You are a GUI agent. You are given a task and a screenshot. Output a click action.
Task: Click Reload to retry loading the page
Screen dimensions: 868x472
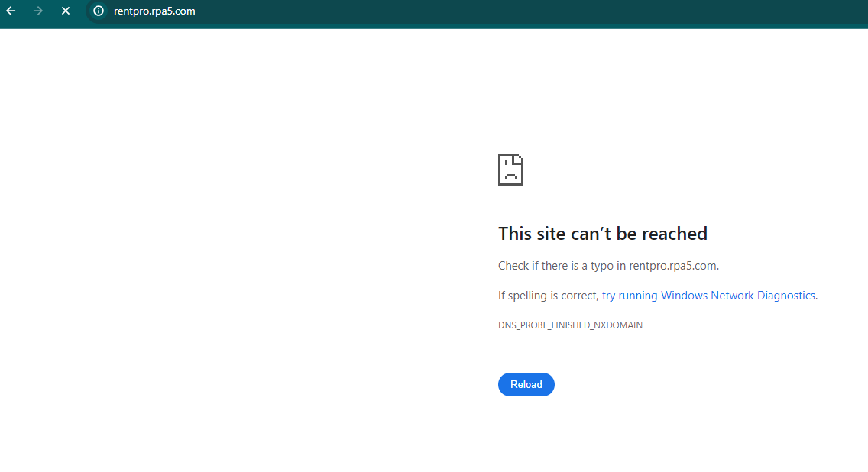click(x=526, y=384)
